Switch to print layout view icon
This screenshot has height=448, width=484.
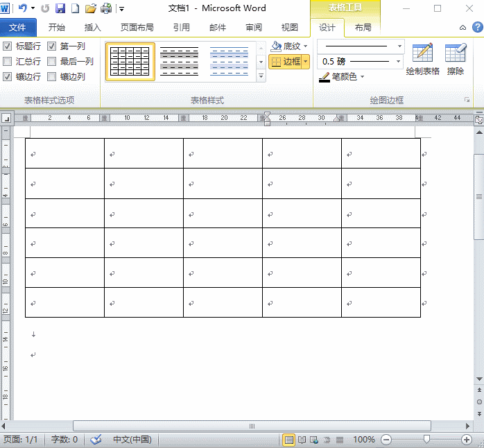tap(288, 440)
